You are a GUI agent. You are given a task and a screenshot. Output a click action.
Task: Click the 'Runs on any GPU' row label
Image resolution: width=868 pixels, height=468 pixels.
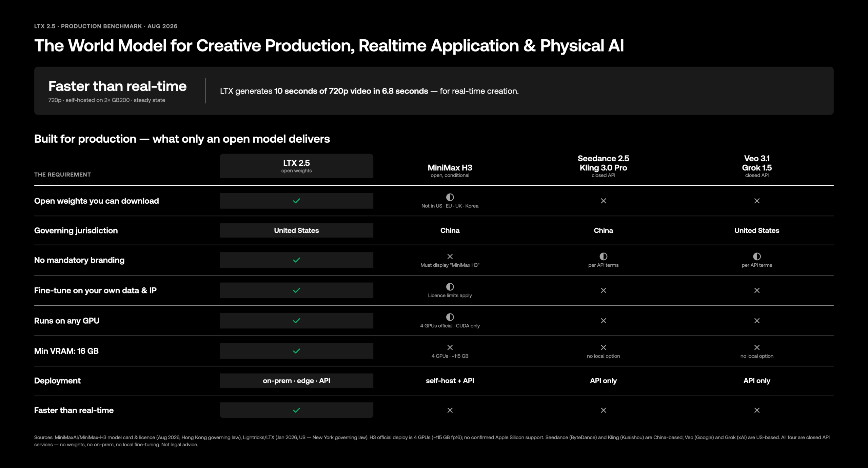tap(67, 321)
